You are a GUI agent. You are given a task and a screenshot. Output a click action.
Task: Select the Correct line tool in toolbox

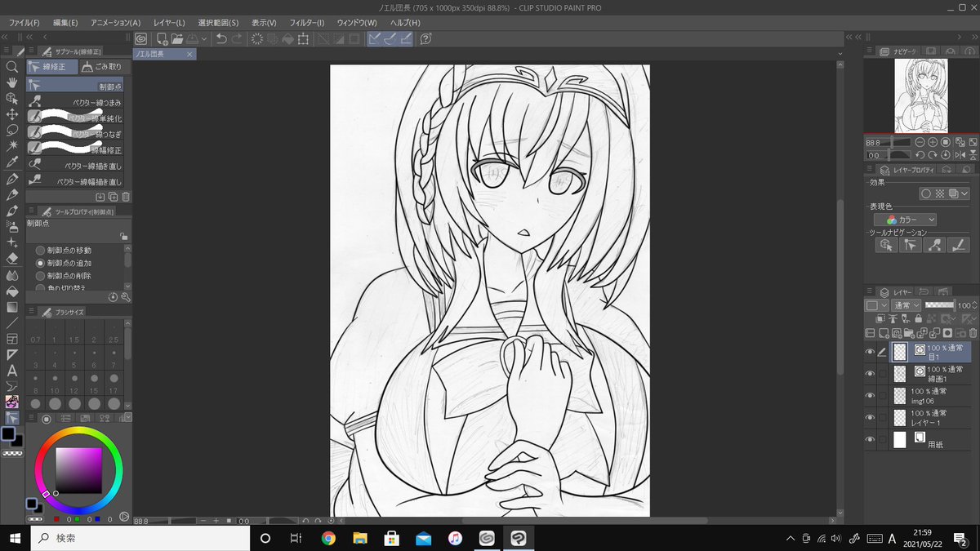click(12, 418)
